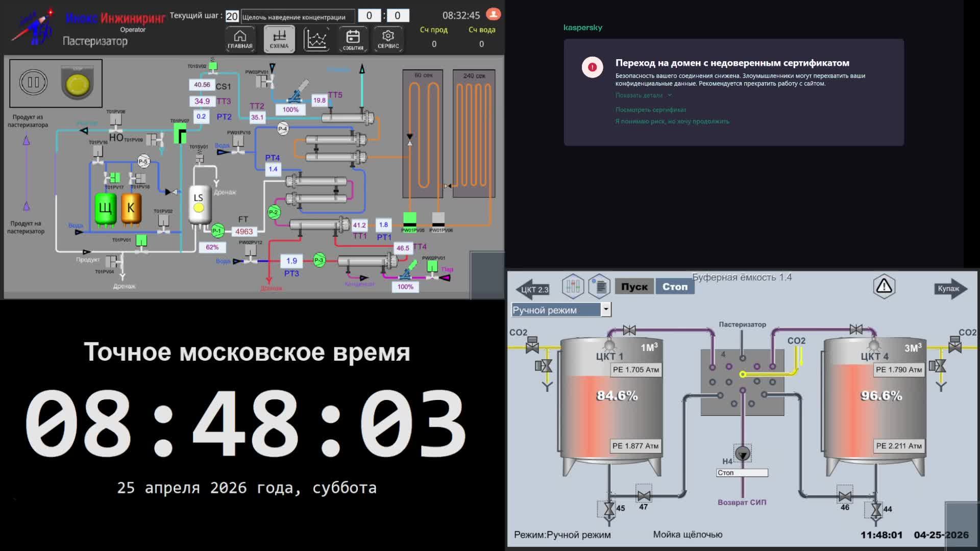Image resolution: width=980 pixels, height=551 pixels.
Task: Open the Ручной режим mode dropdown
Action: coord(605,310)
